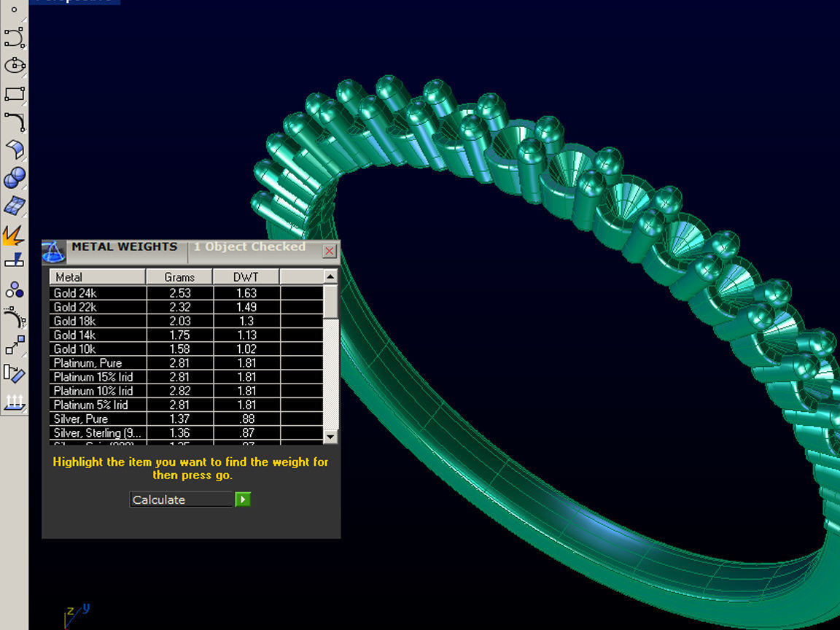Select the Surface creation tool

pyautogui.click(x=15, y=149)
